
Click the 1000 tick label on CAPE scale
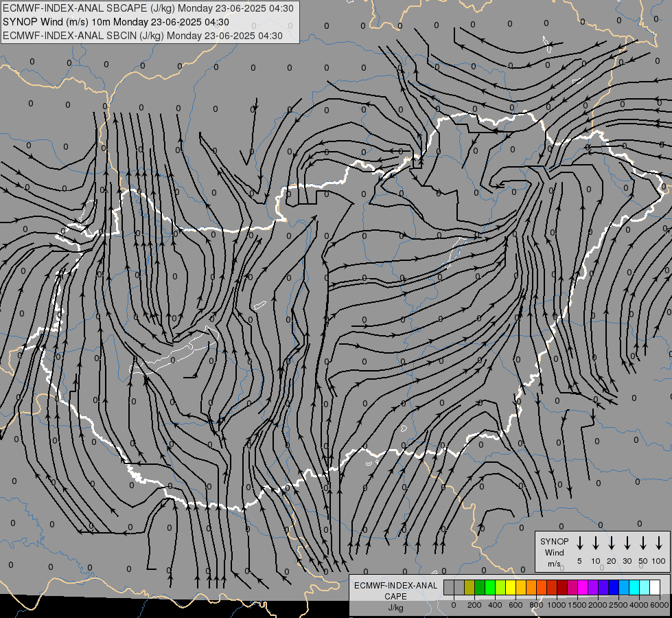(x=557, y=605)
